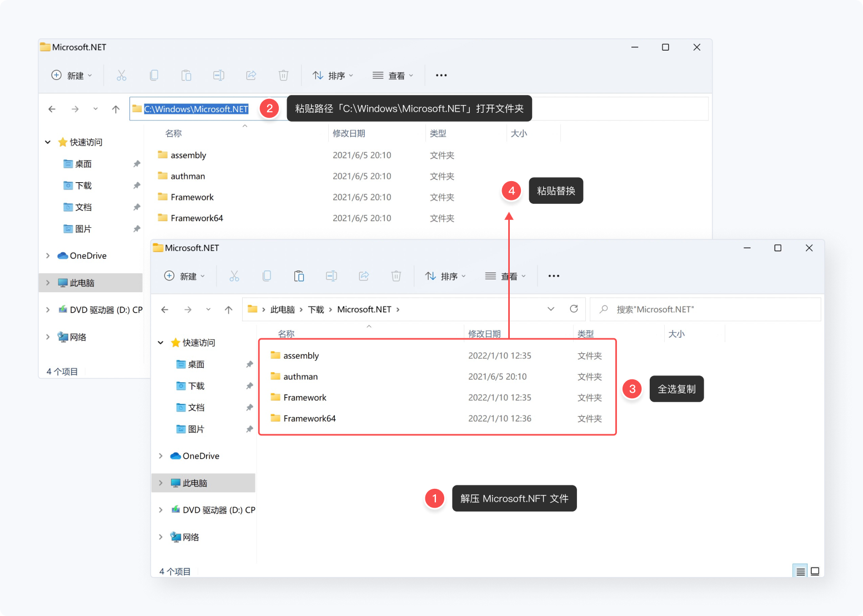Go up one folder level in front window
Viewport: 863px width, 616px height.
(228, 309)
